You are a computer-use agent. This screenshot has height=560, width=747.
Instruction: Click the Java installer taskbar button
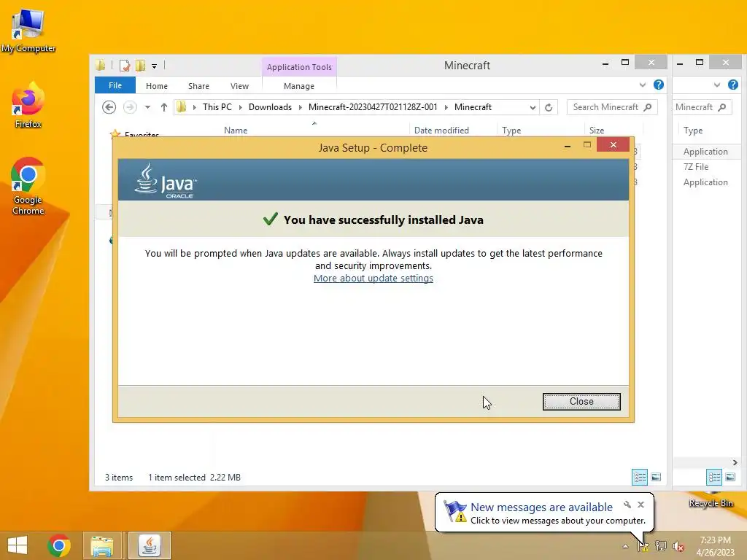tap(149, 545)
